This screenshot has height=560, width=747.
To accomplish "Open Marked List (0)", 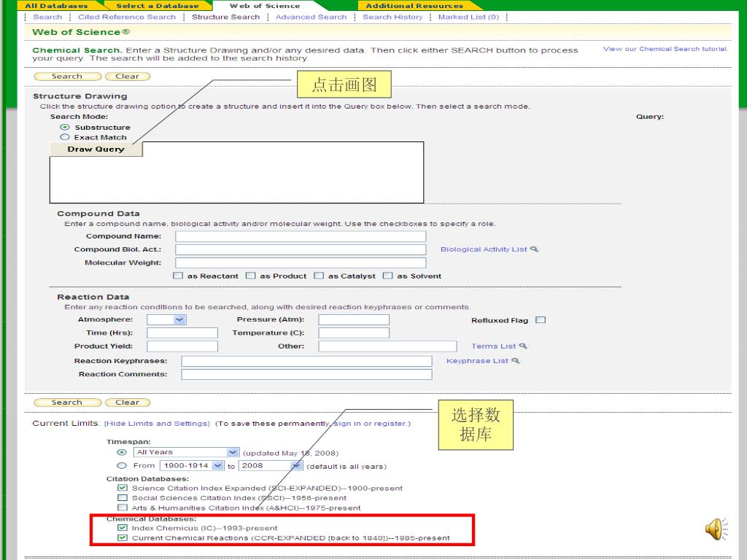I will (x=468, y=17).
